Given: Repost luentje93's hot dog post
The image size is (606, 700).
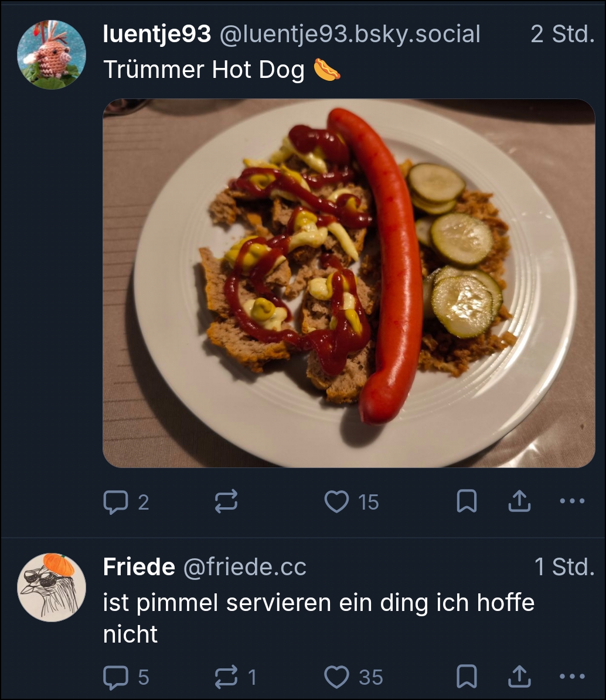Looking at the screenshot, I should (226, 502).
